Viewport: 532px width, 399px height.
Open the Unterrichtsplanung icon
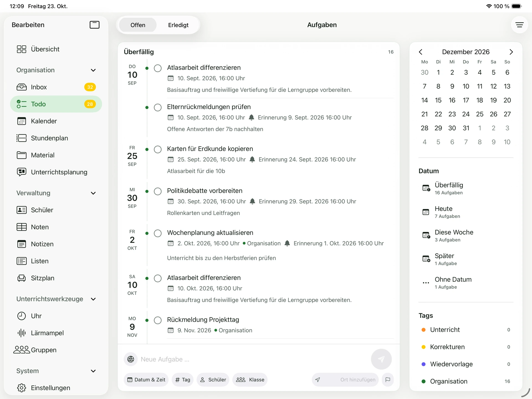tap(22, 172)
